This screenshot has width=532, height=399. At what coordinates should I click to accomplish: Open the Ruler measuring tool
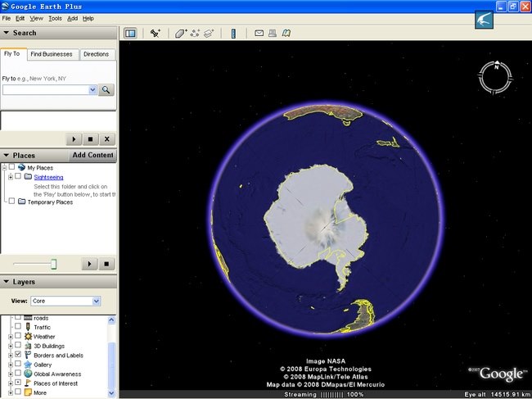click(x=233, y=34)
